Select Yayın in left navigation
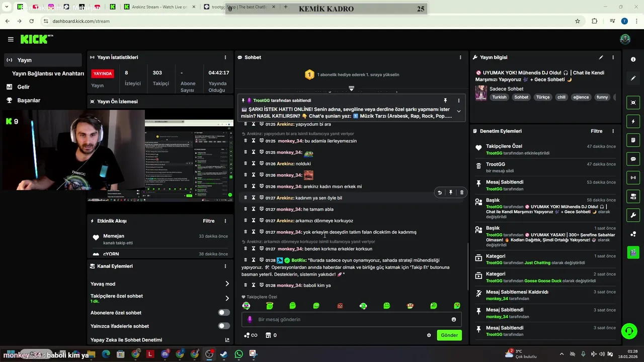Viewport: 644px width, 362px height. [42, 60]
